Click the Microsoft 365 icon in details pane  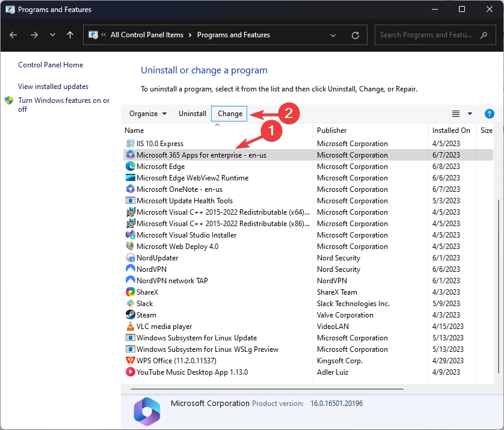pos(147,412)
